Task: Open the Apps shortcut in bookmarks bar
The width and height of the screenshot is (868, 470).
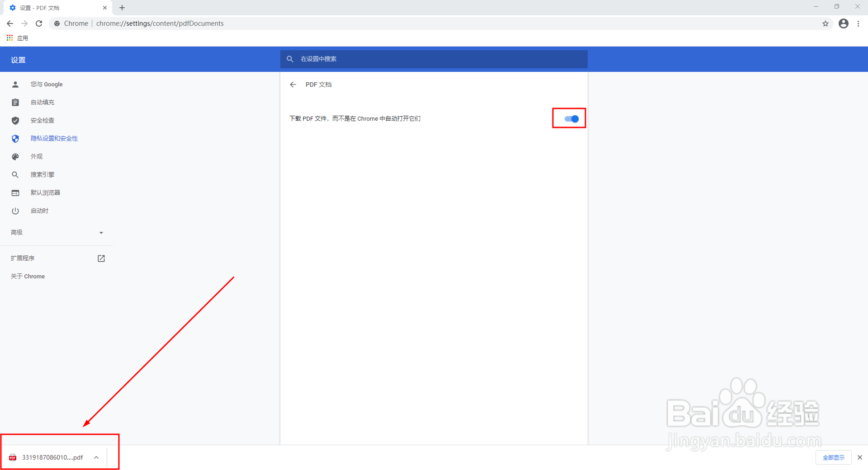Action: coord(17,38)
